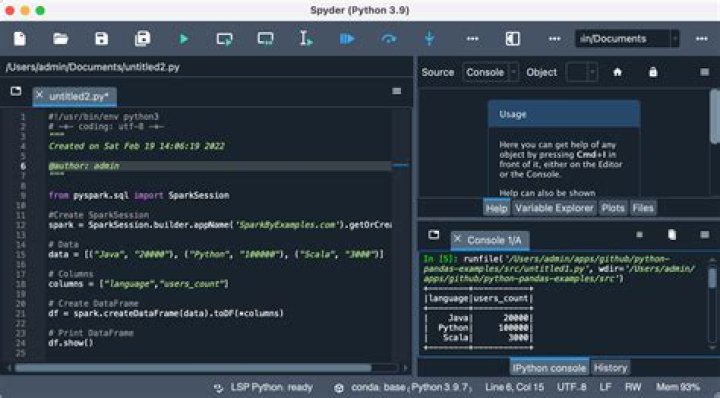The width and height of the screenshot is (720, 398).
Task: Open the Source combo box
Action: [x=490, y=72]
